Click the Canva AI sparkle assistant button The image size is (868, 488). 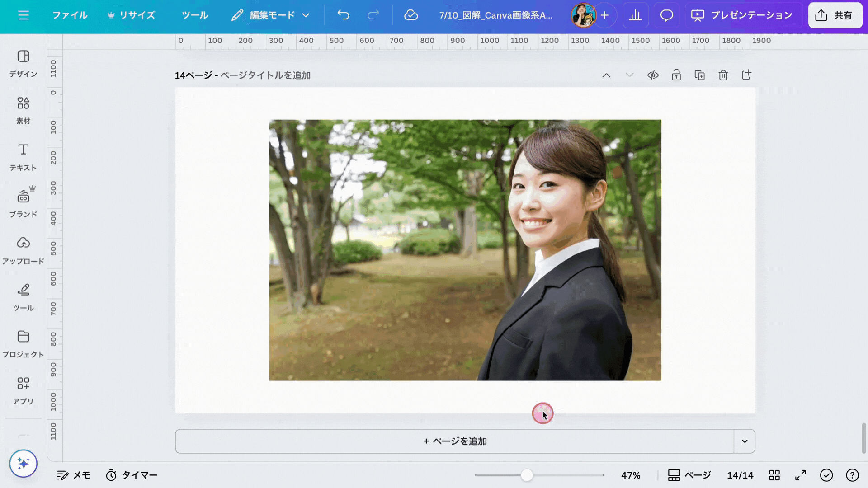[23, 463]
